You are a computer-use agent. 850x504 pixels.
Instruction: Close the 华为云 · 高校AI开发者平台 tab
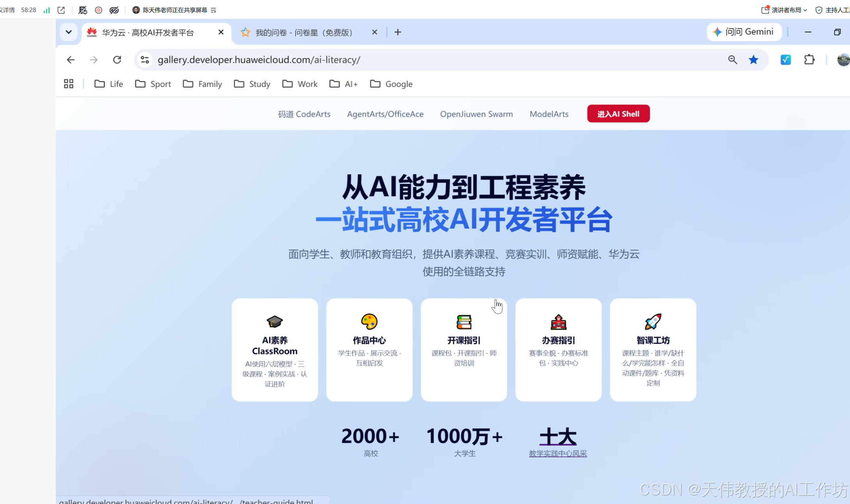(x=221, y=32)
